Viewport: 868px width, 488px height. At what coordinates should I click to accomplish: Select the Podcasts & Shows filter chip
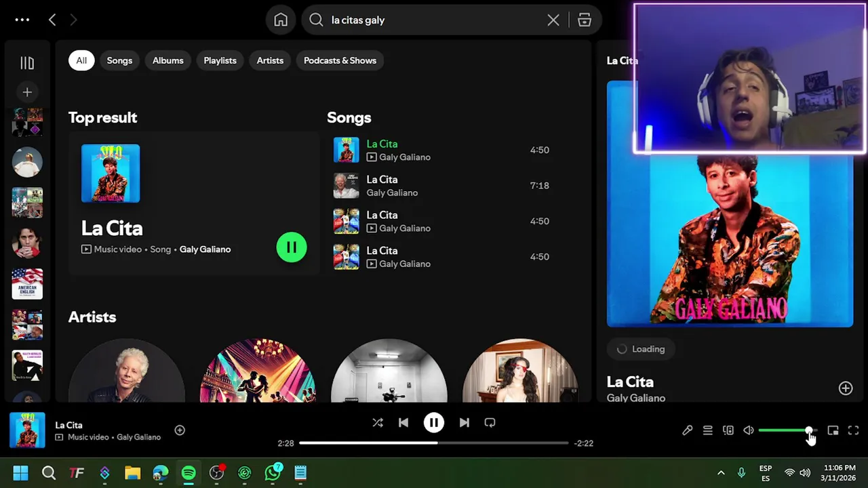pos(340,60)
